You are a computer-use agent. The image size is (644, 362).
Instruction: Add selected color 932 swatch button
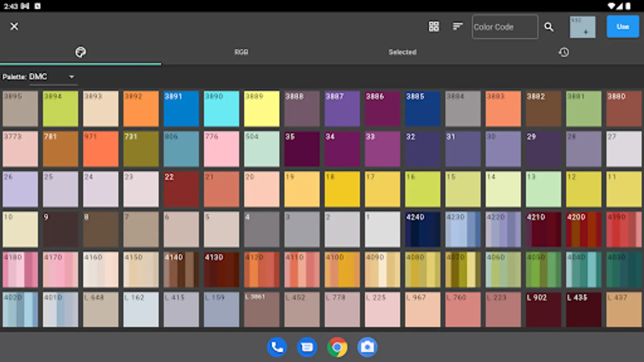(x=582, y=27)
